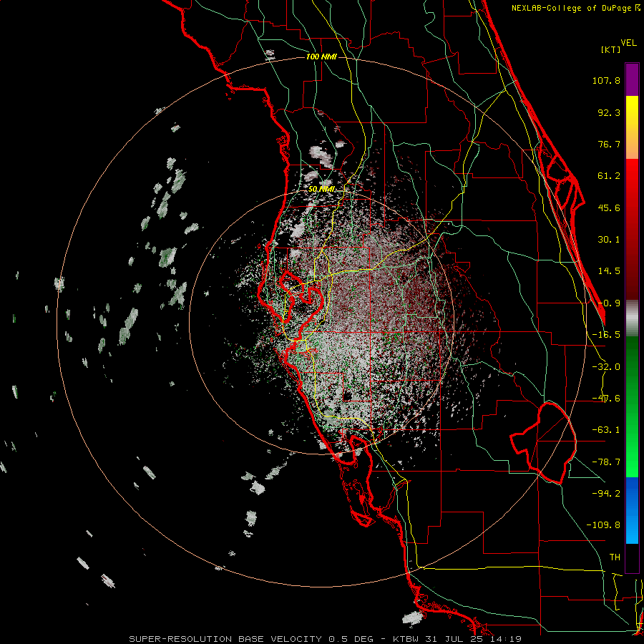
Task: Click the 92.3 value on velocity scale
Action: point(609,112)
